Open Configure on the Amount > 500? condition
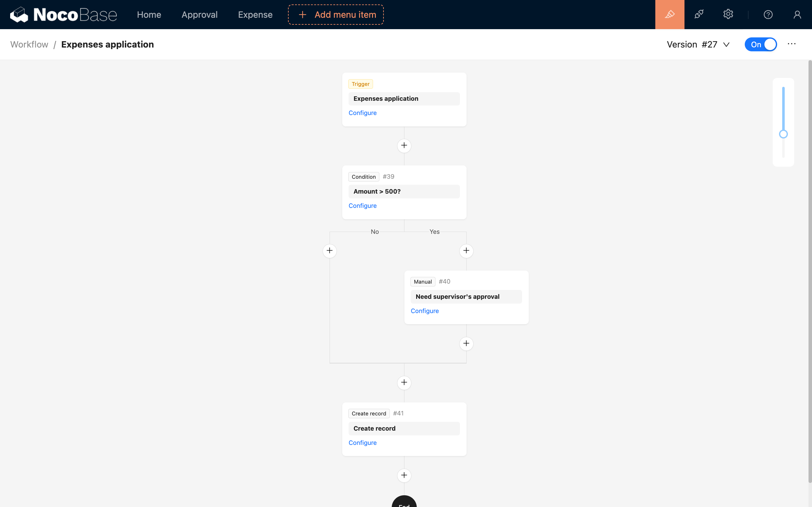The image size is (812, 507). coord(362,206)
